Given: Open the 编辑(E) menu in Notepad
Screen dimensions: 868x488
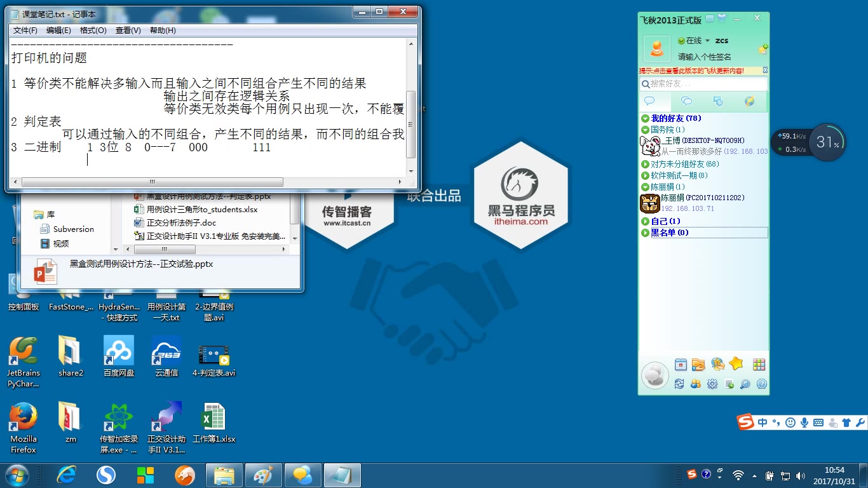Looking at the screenshot, I should pyautogui.click(x=58, y=30).
